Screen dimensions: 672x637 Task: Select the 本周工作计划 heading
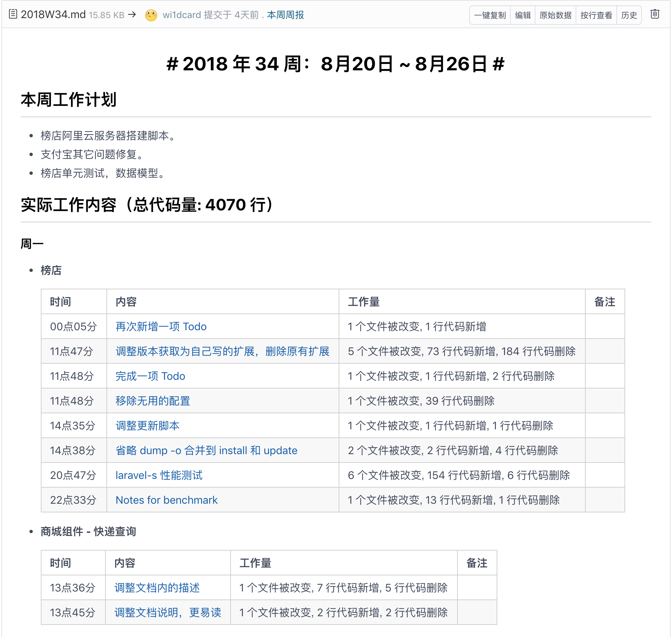69,100
